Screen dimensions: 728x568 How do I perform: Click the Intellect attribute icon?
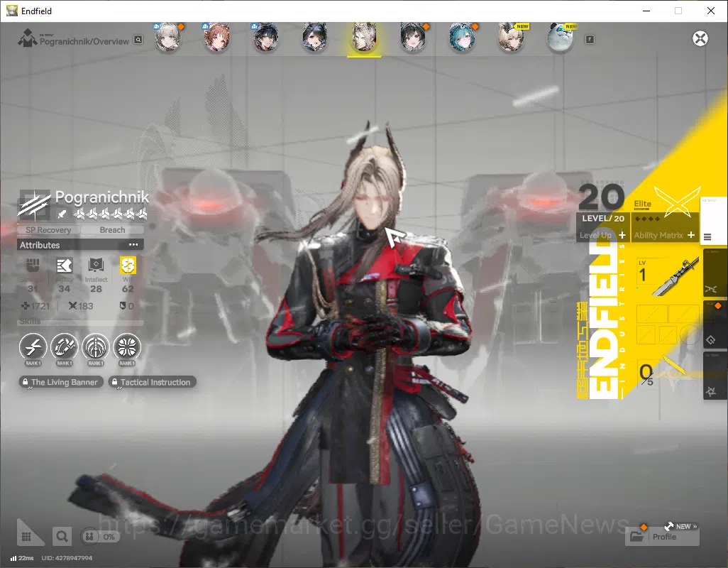coord(96,266)
